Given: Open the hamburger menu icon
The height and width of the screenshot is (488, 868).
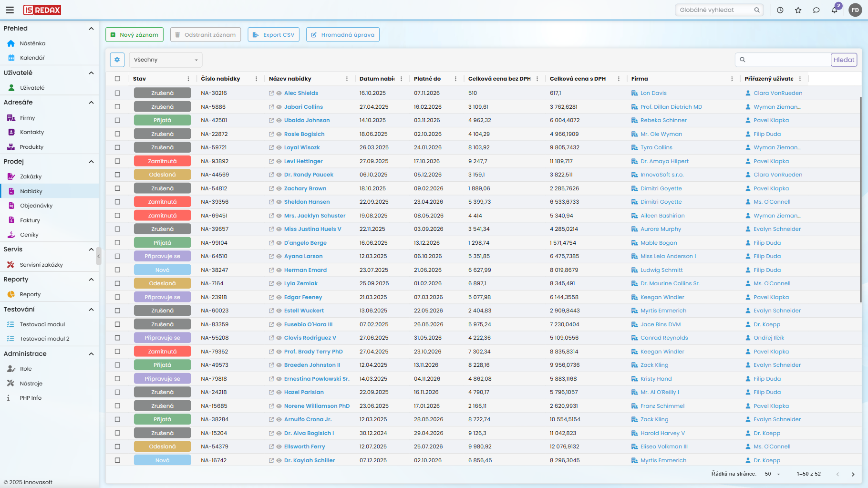Looking at the screenshot, I should [10, 10].
